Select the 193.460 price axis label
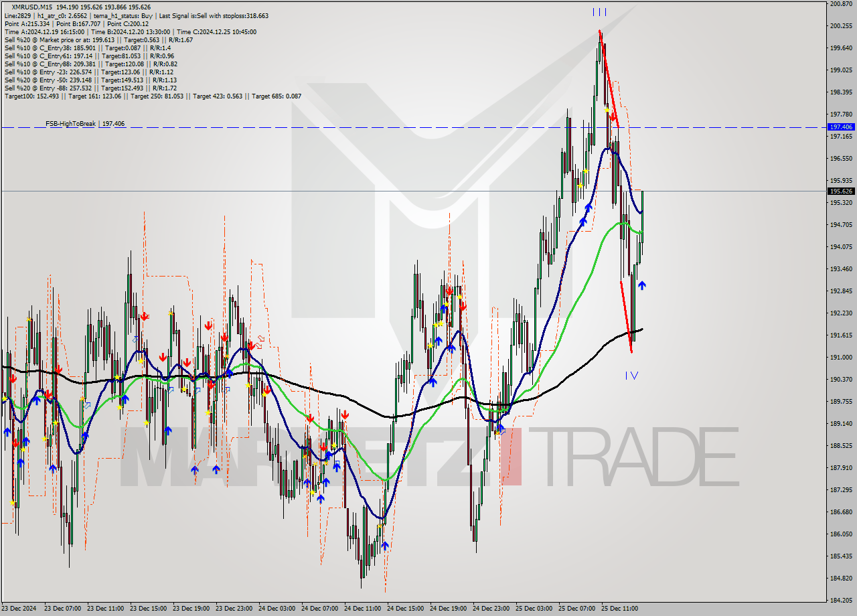The image size is (857, 616). click(841, 269)
